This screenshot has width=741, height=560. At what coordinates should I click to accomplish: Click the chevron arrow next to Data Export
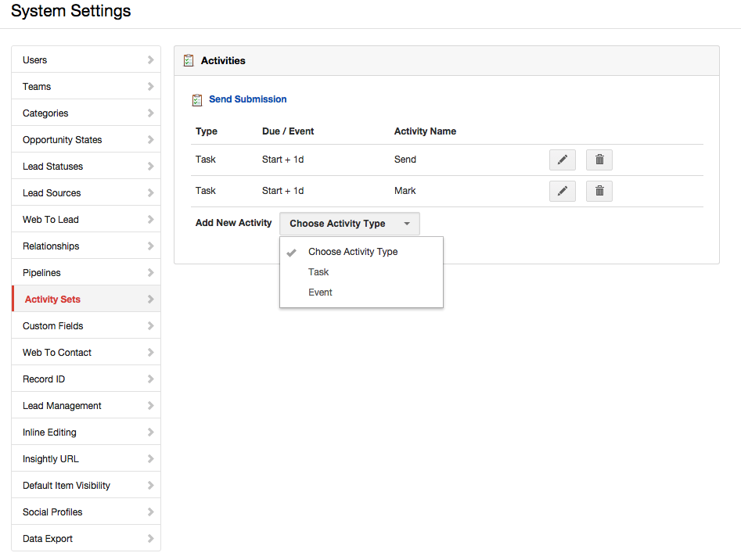pyautogui.click(x=150, y=539)
